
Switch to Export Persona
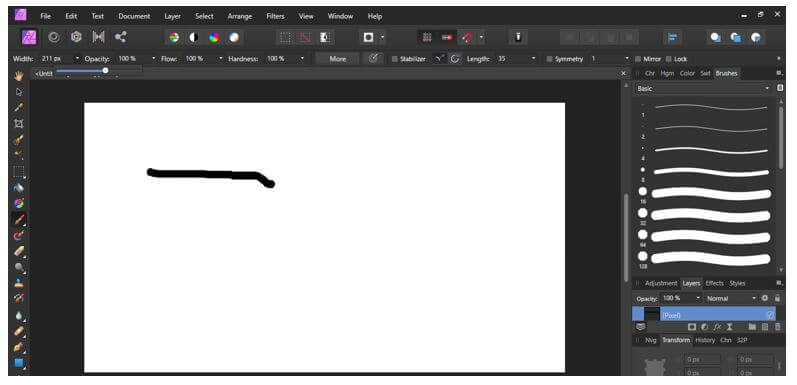(x=120, y=37)
